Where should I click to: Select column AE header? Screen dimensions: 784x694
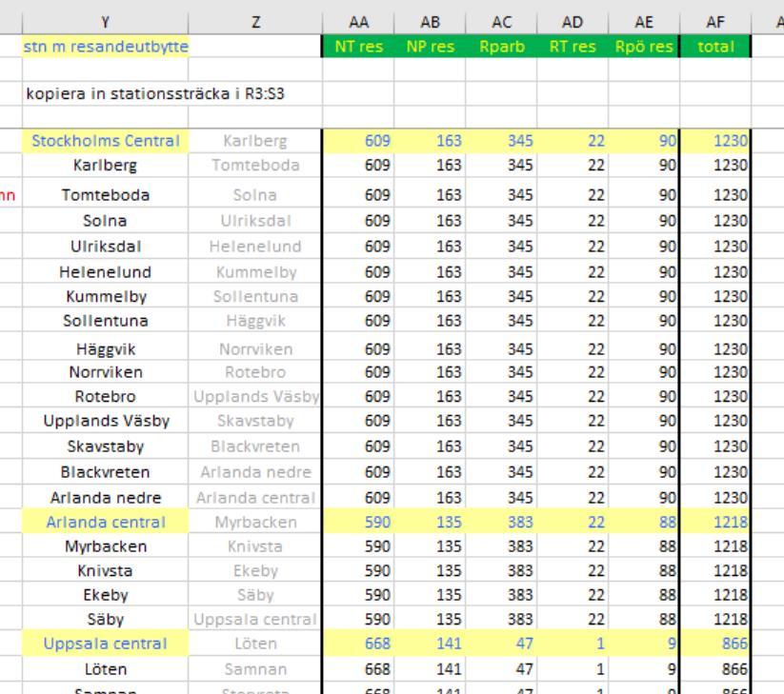pos(644,23)
